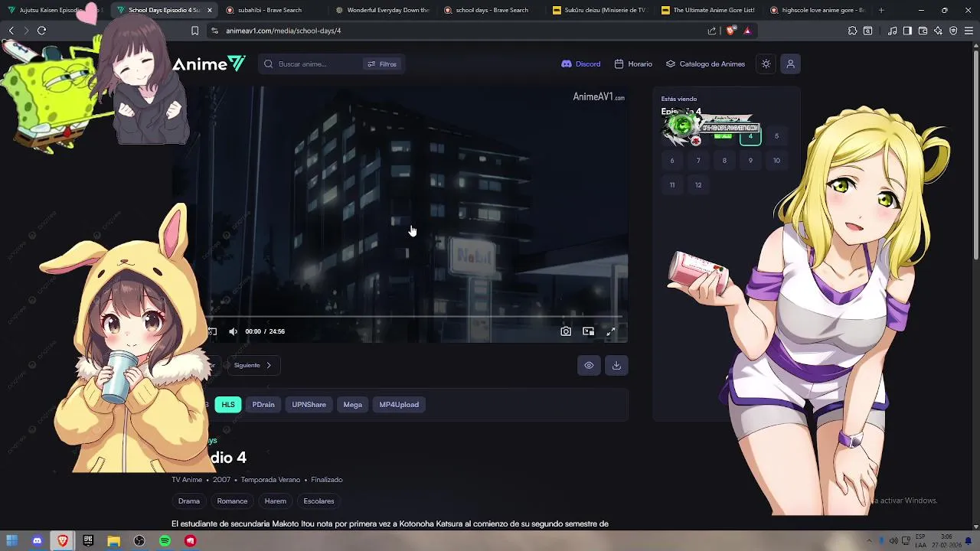The image size is (980, 551).
Task: Select the Mega server
Action: click(352, 405)
